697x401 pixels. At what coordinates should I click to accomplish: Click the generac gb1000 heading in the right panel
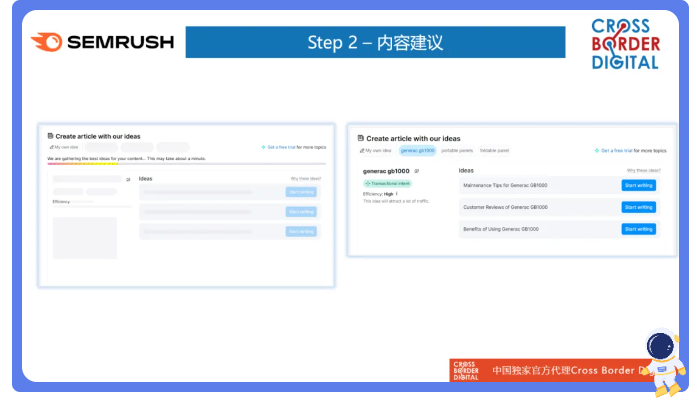[x=386, y=171]
